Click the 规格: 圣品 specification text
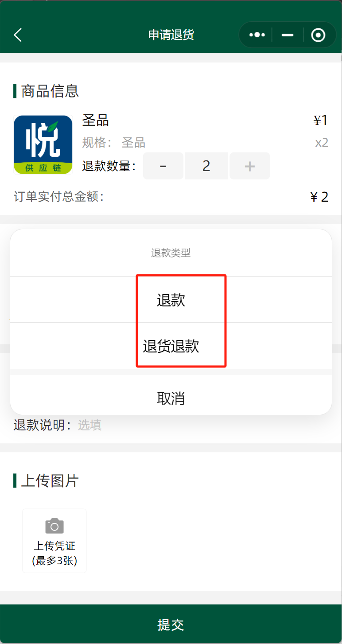 [114, 143]
